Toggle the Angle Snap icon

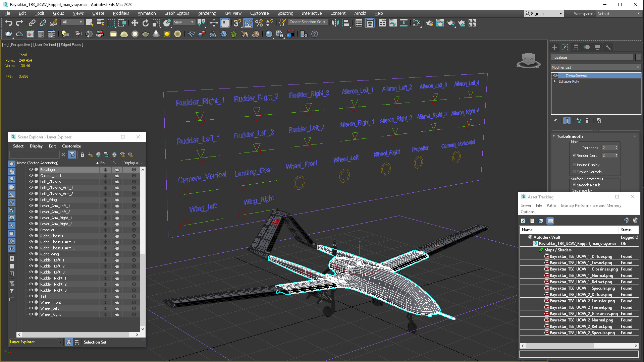coord(248,23)
